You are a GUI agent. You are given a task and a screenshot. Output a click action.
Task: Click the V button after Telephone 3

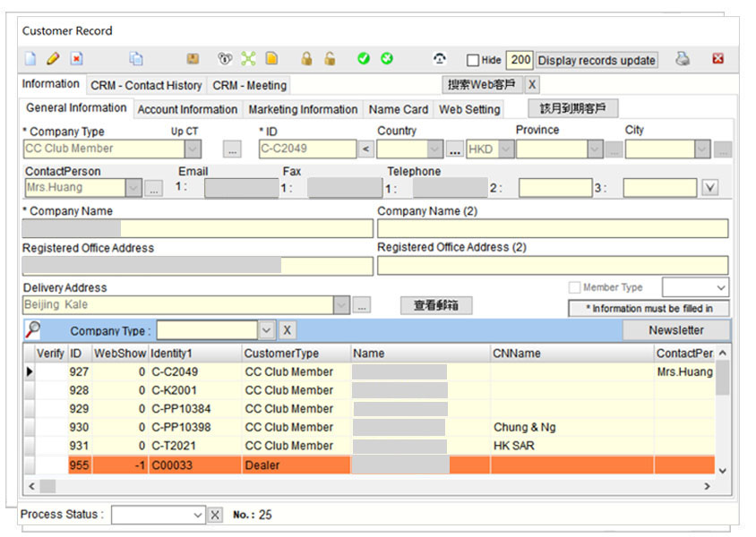(x=709, y=187)
